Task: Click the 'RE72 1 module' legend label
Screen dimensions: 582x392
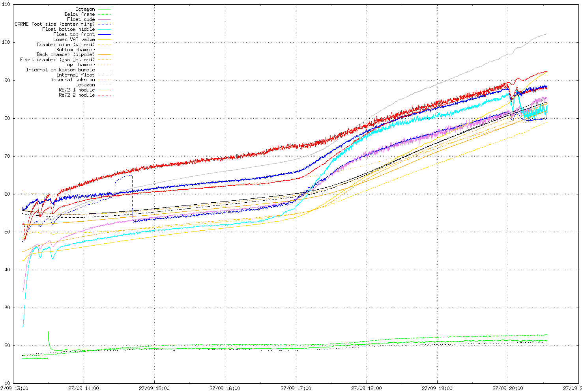Action: [x=77, y=90]
